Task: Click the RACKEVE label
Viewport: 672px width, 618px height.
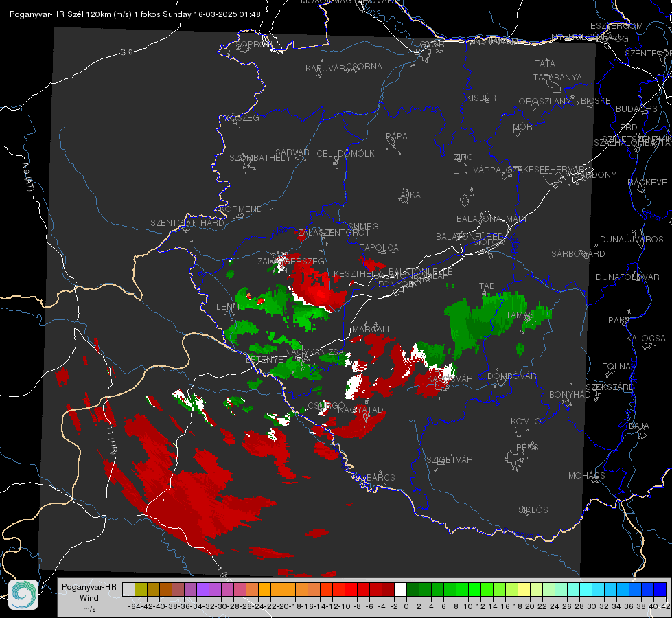Action: pos(647,183)
